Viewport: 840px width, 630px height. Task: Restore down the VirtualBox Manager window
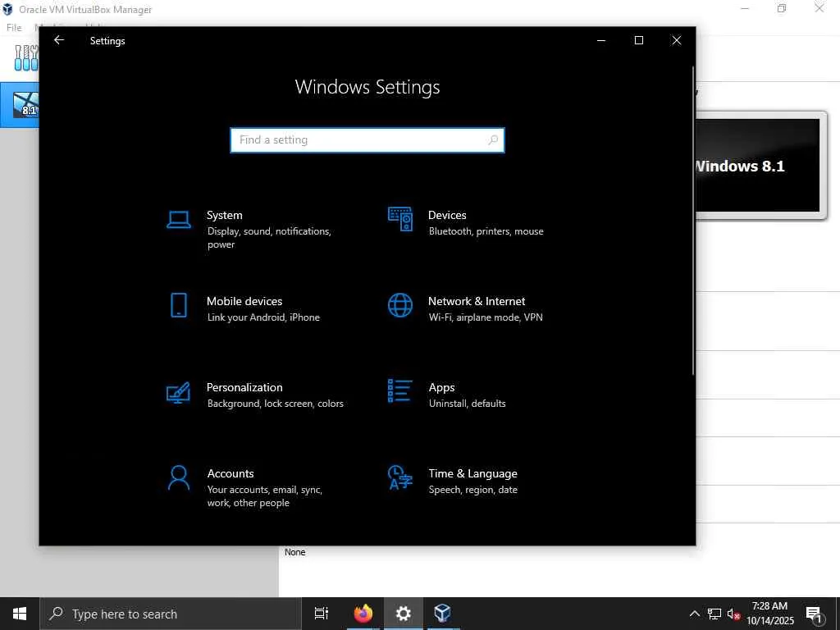pyautogui.click(x=782, y=8)
